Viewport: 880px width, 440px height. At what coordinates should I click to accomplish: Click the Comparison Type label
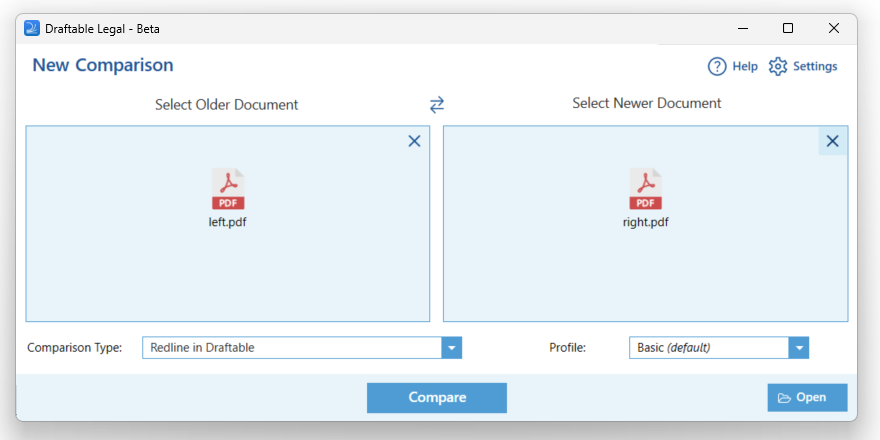click(x=74, y=348)
